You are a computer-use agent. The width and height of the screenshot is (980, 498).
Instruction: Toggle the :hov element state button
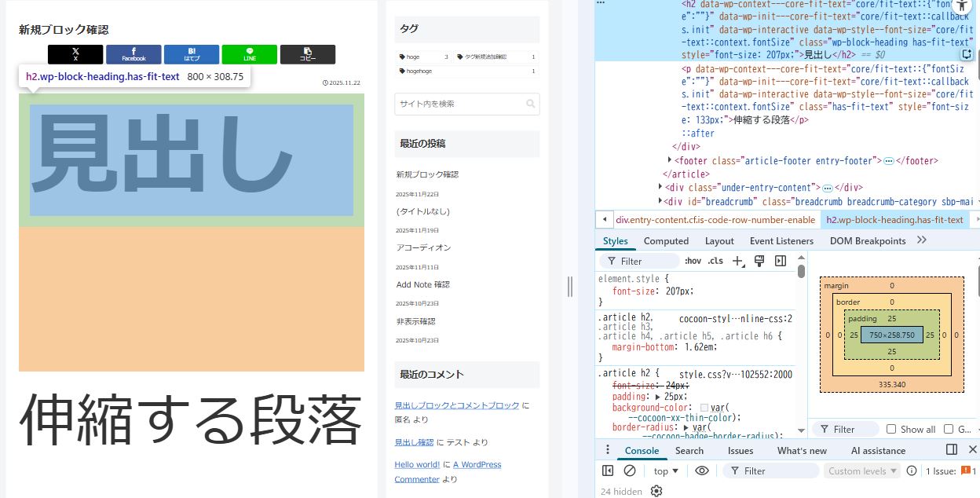693,261
